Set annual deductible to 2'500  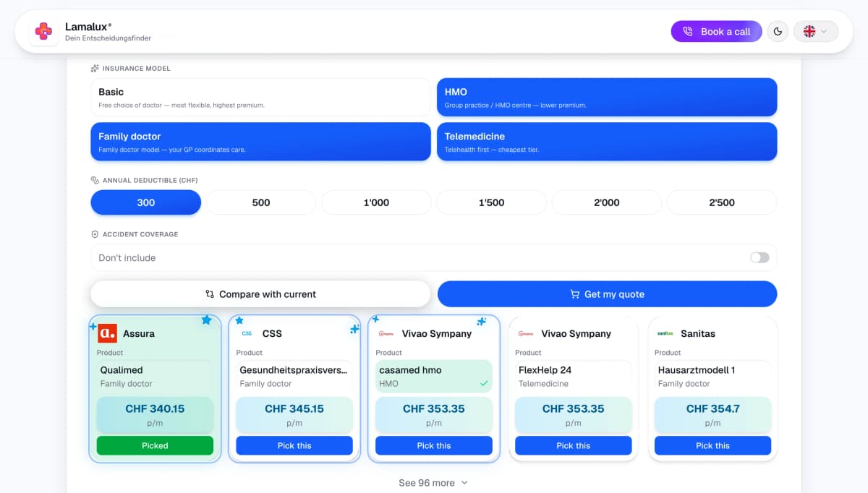point(722,202)
